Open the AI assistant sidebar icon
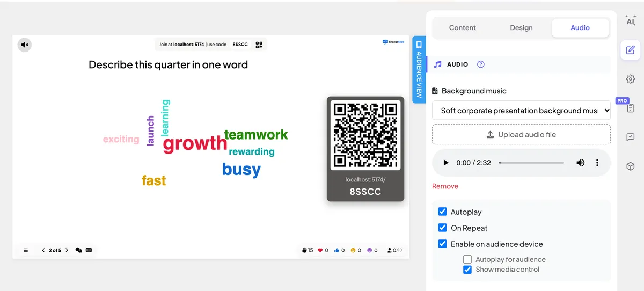 point(631,20)
